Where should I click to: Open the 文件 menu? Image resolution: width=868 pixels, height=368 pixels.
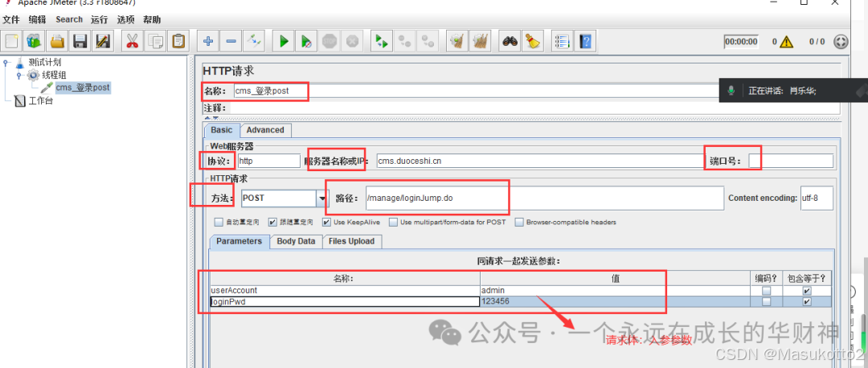tap(11, 19)
